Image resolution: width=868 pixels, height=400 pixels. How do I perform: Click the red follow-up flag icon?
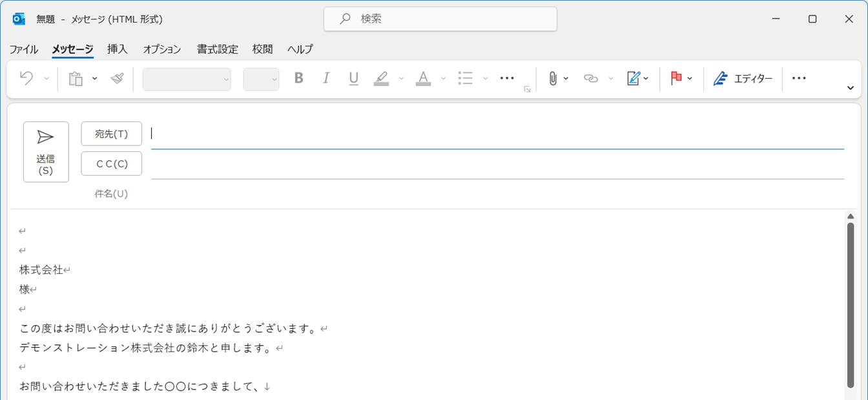[676, 79]
